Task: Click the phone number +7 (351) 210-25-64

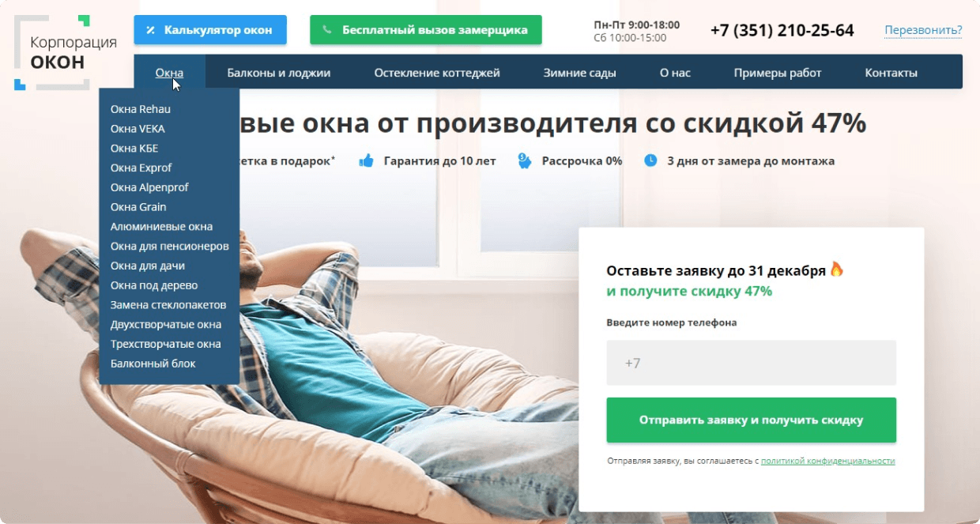Action: pos(782,31)
